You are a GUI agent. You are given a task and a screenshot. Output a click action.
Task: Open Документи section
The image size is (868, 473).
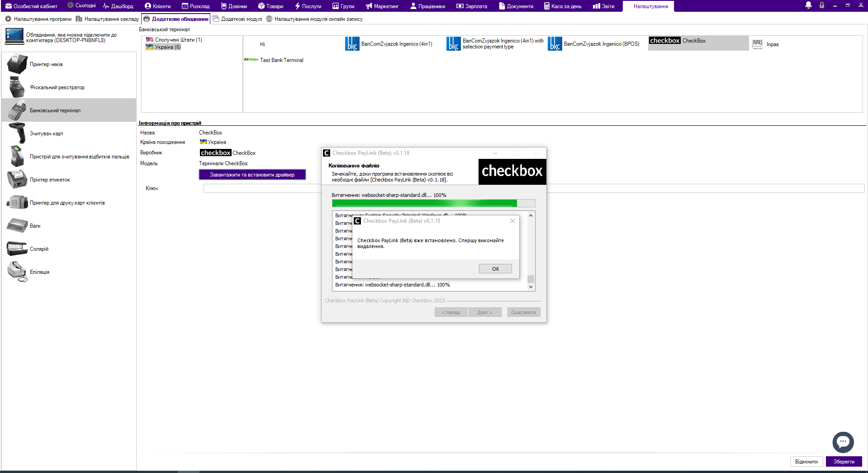pyautogui.click(x=516, y=6)
